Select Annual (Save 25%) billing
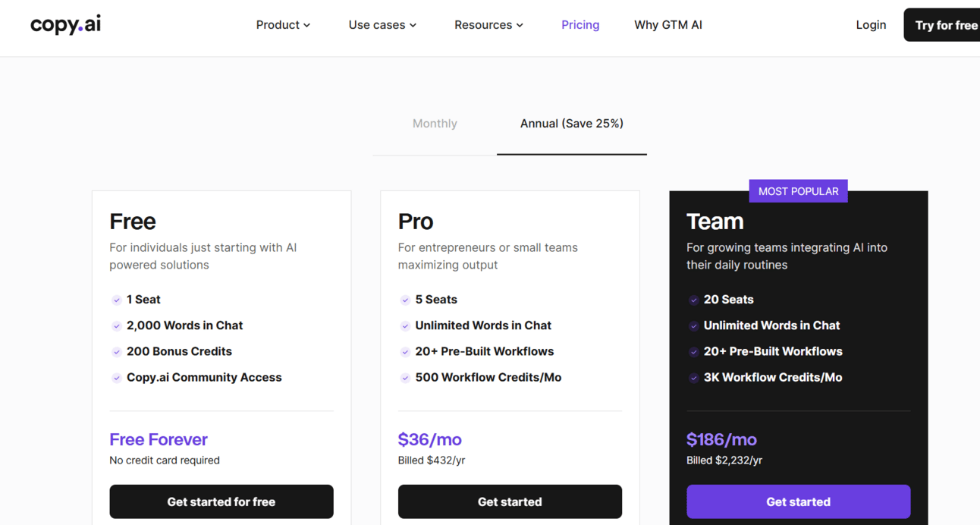Viewport: 980px width, 525px height. point(571,124)
